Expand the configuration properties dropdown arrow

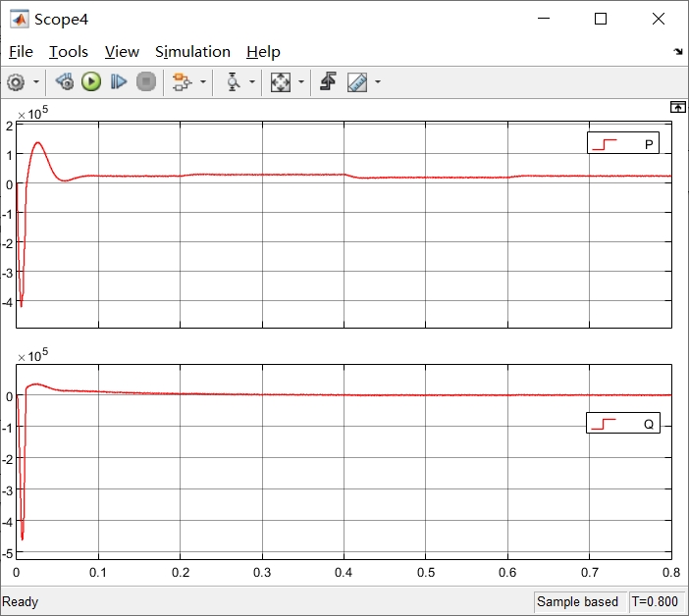coord(36,82)
